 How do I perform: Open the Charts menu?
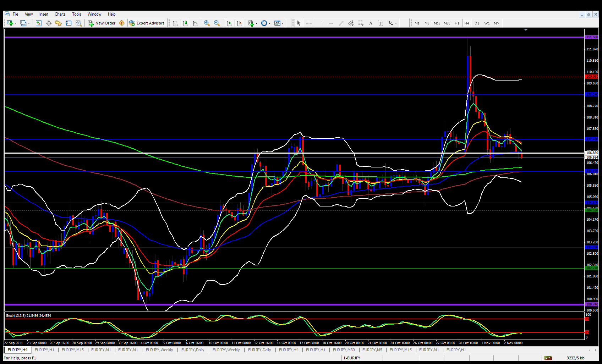[60, 14]
